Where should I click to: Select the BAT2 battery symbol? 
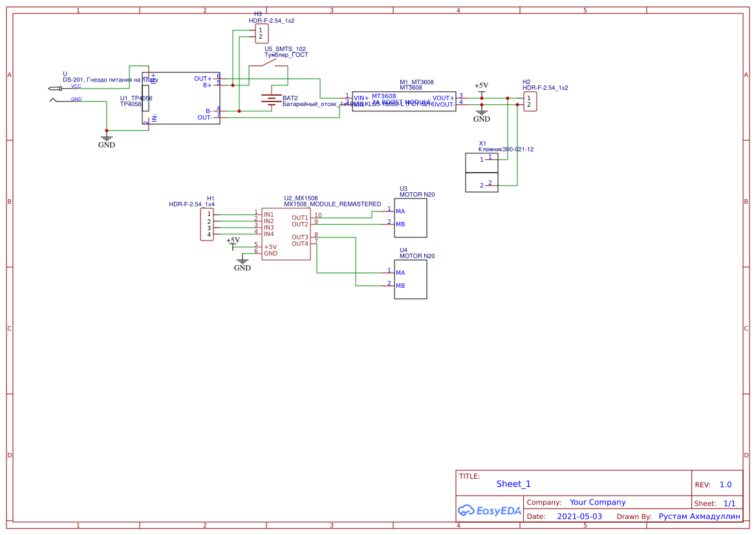(270, 100)
